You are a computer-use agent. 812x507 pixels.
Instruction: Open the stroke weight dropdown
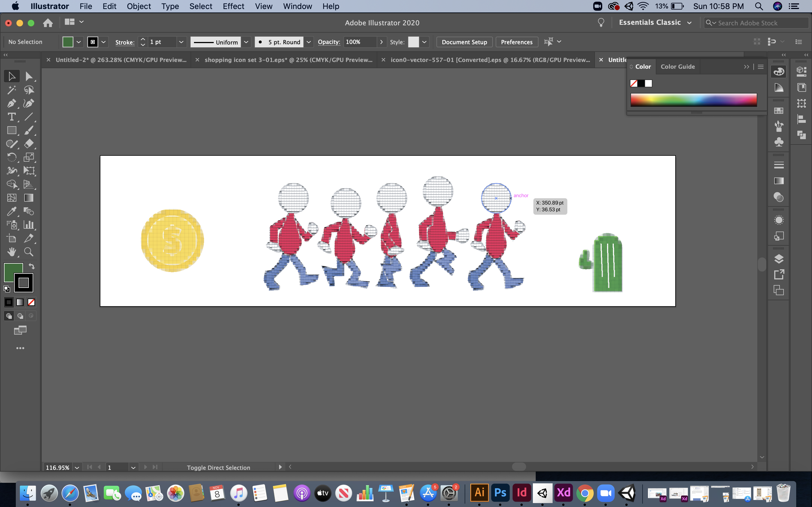tap(181, 42)
